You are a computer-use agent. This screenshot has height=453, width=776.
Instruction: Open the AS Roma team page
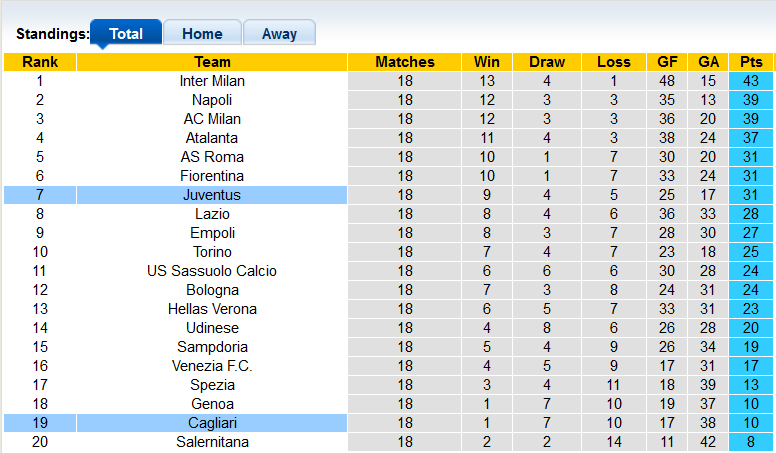pos(212,157)
